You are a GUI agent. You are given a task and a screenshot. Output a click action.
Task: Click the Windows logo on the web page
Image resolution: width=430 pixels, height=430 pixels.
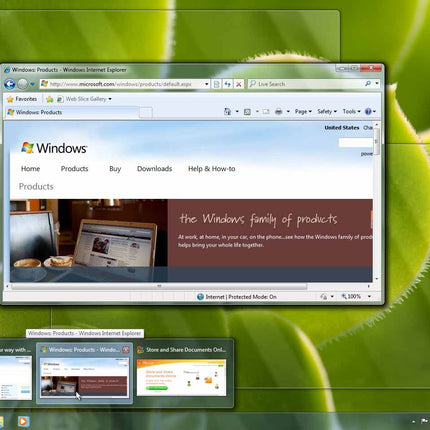(54, 148)
